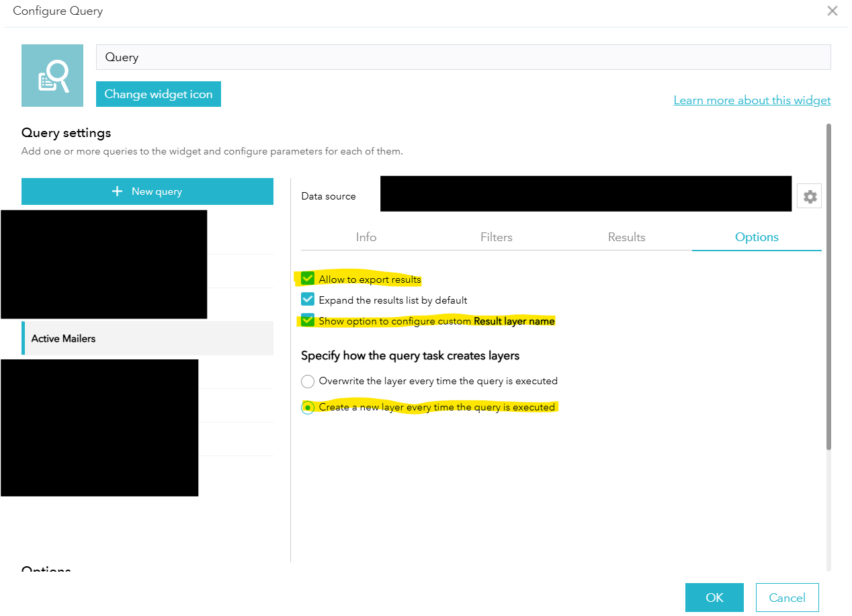Open data source settings via gear icon

(x=809, y=195)
